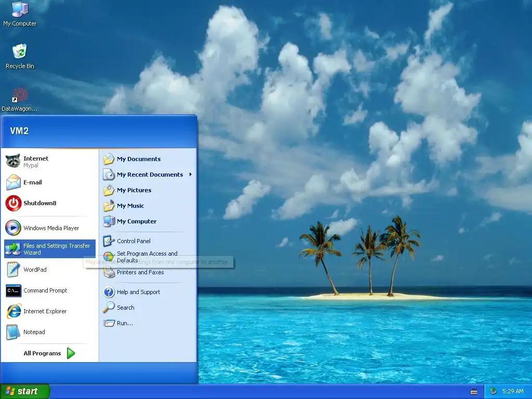Viewport: 532px width, 399px height.
Task: Open Notepad menu entry
Action: tap(49, 332)
